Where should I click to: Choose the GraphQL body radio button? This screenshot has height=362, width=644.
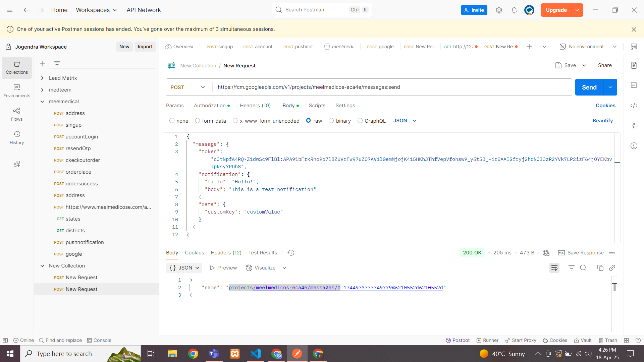click(360, 121)
